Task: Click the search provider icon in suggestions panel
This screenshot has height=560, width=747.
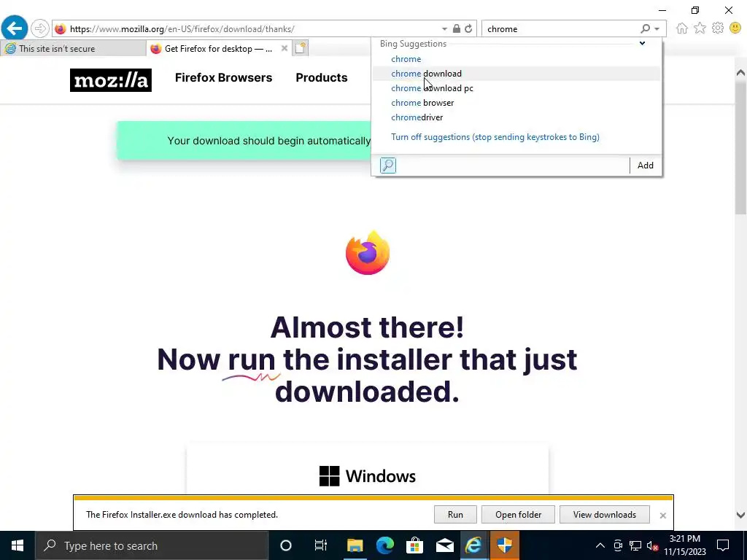Action: [388, 166]
